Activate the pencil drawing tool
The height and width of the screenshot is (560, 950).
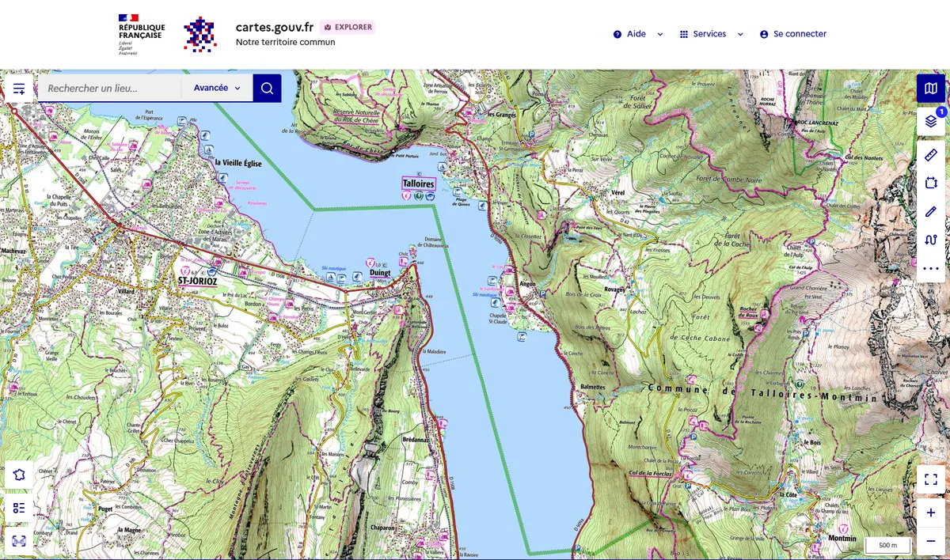click(x=931, y=211)
